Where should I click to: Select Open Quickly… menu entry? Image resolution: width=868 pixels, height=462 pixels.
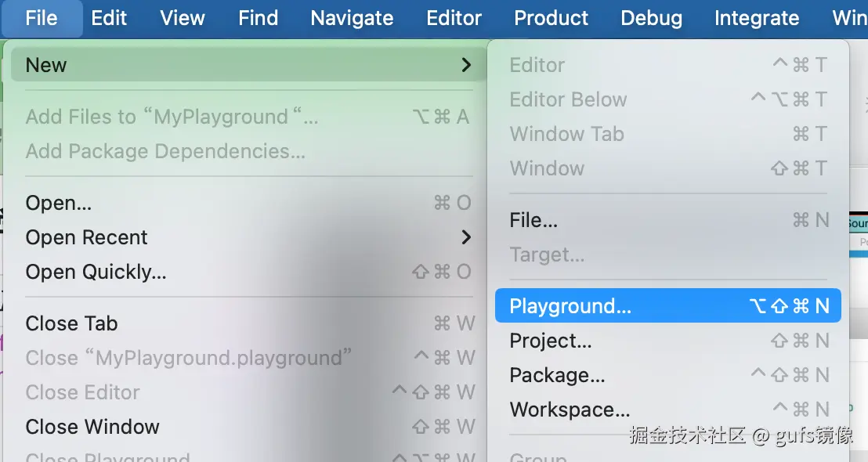tap(96, 272)
